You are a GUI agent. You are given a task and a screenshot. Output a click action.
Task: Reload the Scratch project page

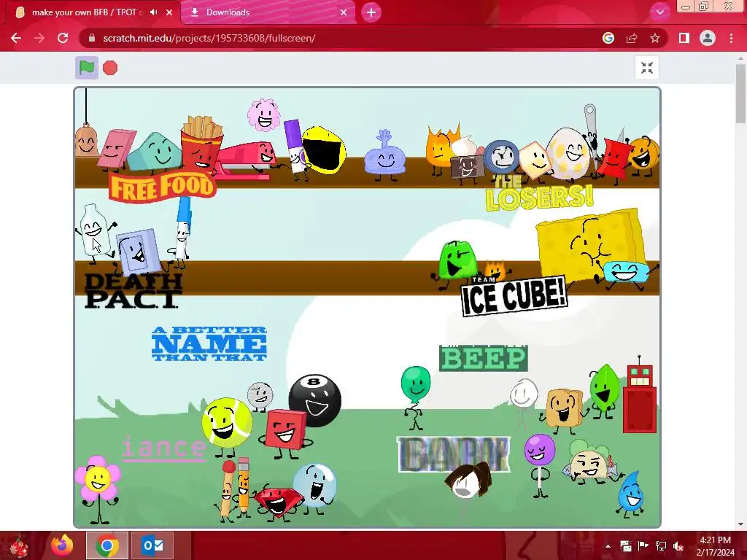tap(63, 38)
